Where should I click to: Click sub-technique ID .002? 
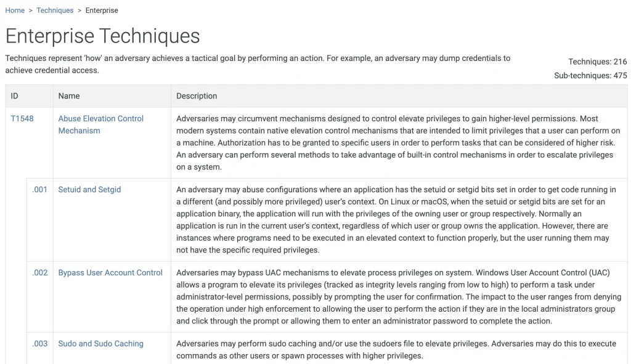(x=39, y=272)
